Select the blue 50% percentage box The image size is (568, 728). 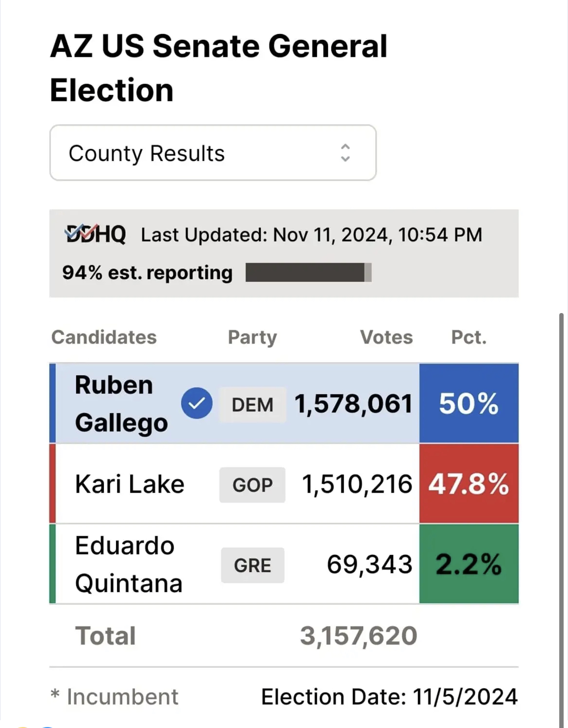(468, 403)
